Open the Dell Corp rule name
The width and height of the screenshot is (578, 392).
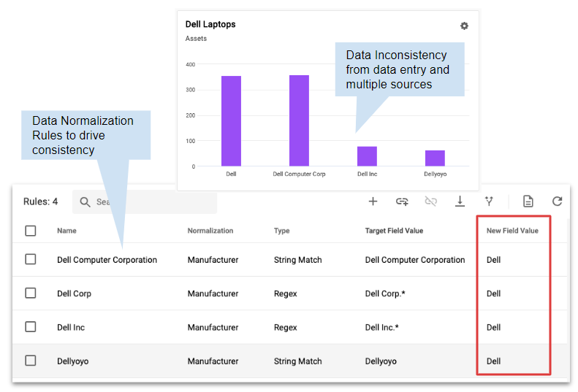point(74,293)
